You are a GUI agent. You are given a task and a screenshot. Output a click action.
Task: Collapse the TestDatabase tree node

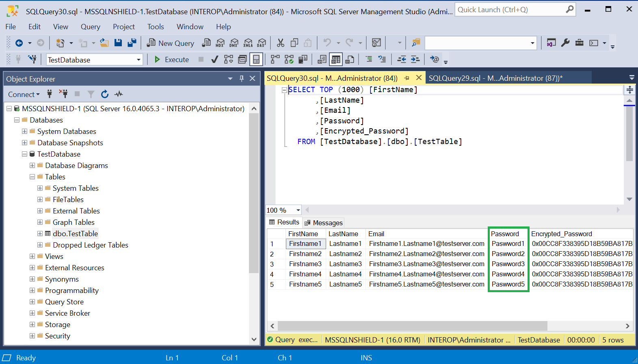pyautogui.click(x=24, y=154)
